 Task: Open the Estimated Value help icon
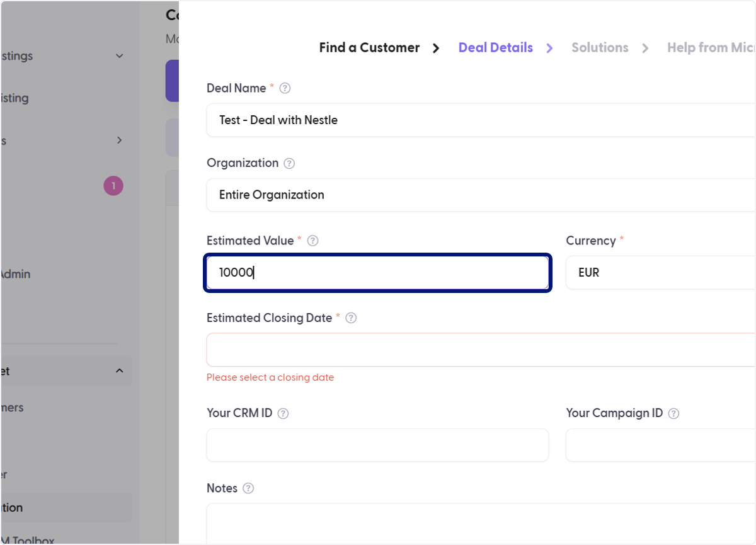pos(312,241)
